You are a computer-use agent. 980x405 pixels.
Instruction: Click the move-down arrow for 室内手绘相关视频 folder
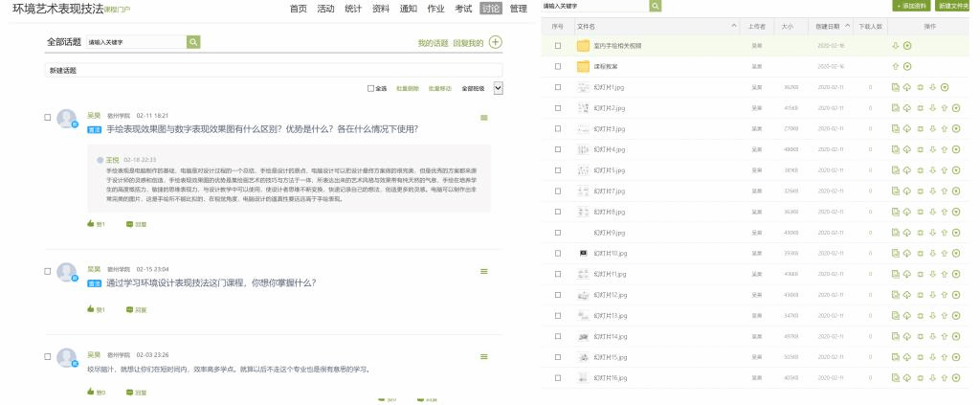click(896, 45)
